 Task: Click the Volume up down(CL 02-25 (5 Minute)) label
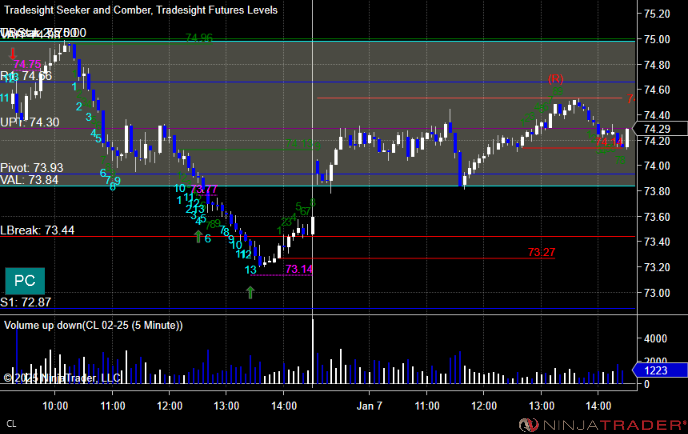[93, 325]
